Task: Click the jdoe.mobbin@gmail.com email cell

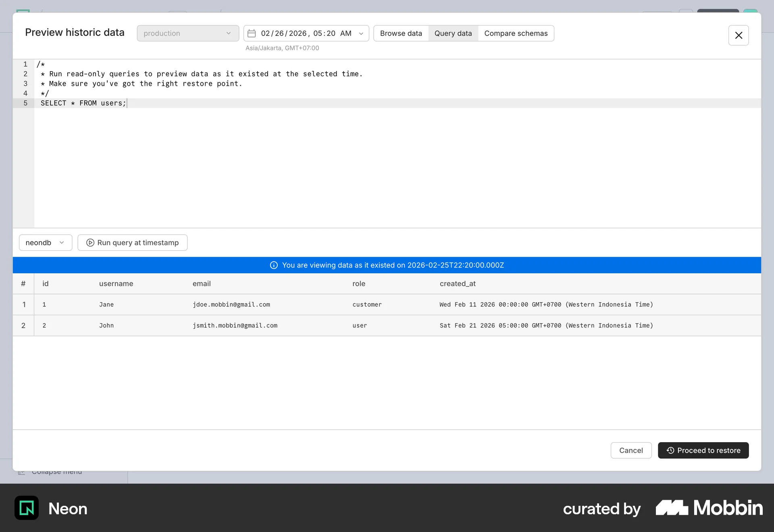Action: coord(231,305)
